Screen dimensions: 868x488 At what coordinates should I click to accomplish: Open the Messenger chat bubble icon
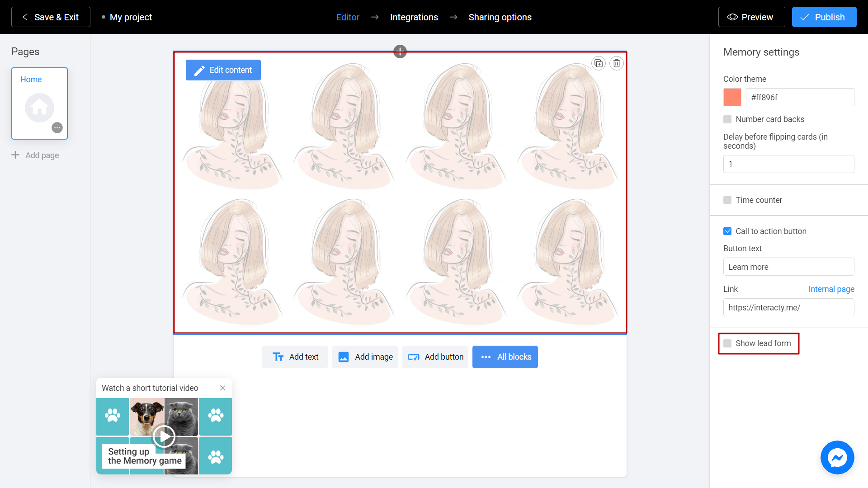click(837, 457)
